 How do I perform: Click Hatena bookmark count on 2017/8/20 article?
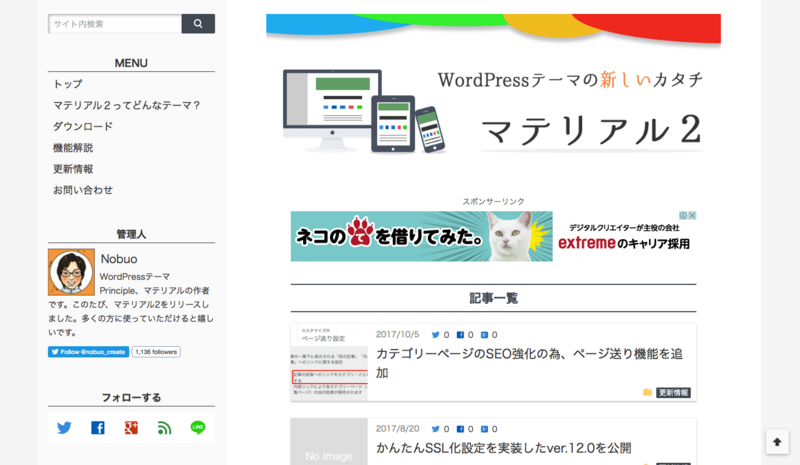click(x=489, y=429)
